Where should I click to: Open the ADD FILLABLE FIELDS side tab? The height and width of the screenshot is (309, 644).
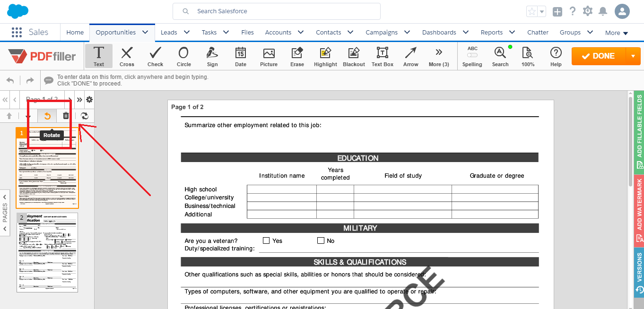coord(639,131)
